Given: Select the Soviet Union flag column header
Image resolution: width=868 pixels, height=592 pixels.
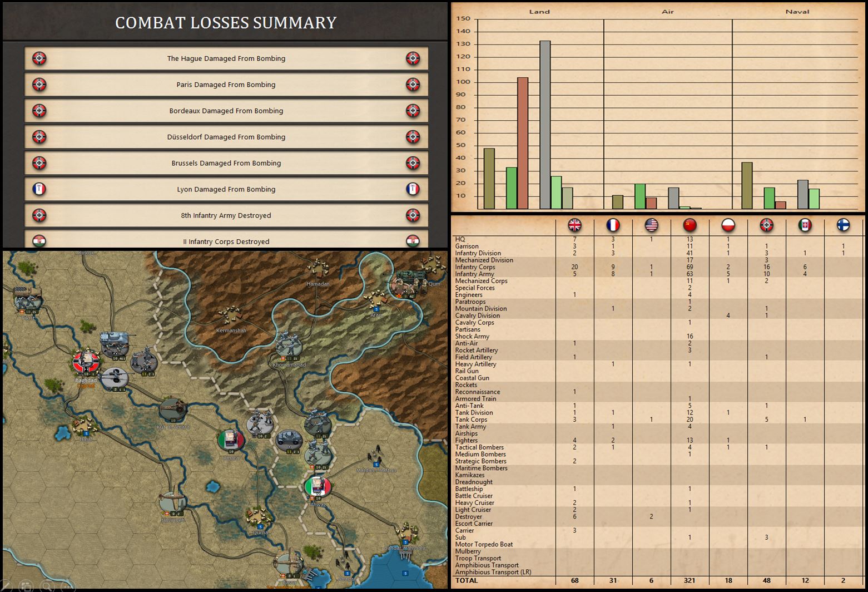Looking at the screenshot, I should (690, 225).
